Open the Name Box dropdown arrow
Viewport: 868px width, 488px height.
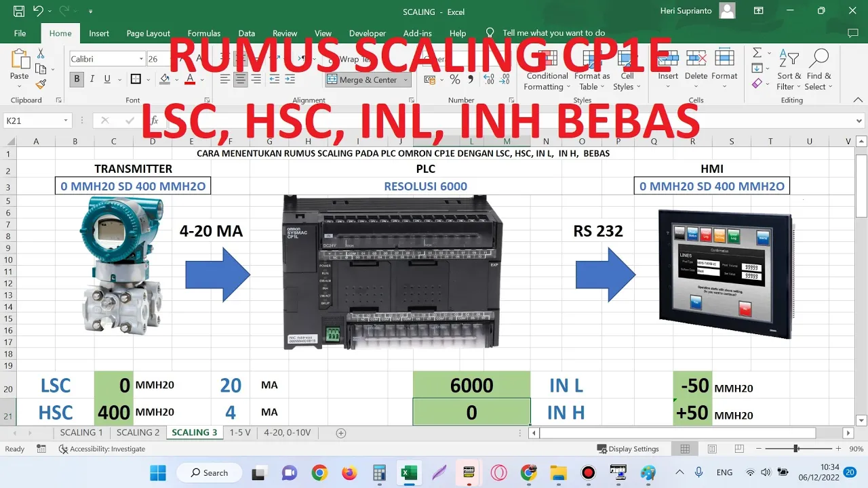66,120
